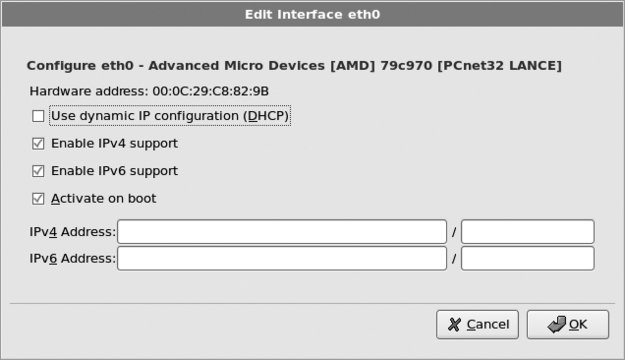
Task: Click the 'Enable IPv6 support' label text
Action: coord(114,171)
